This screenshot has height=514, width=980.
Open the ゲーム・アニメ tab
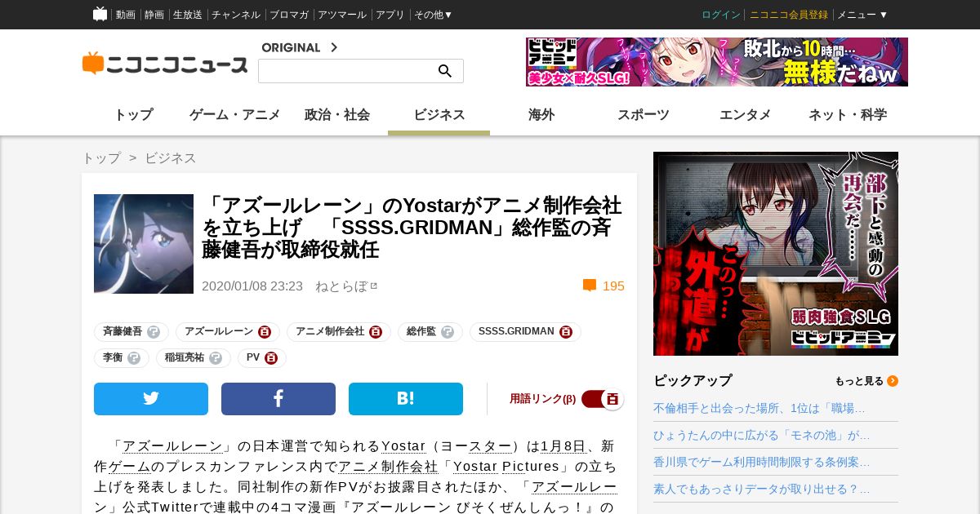(235, 115)
